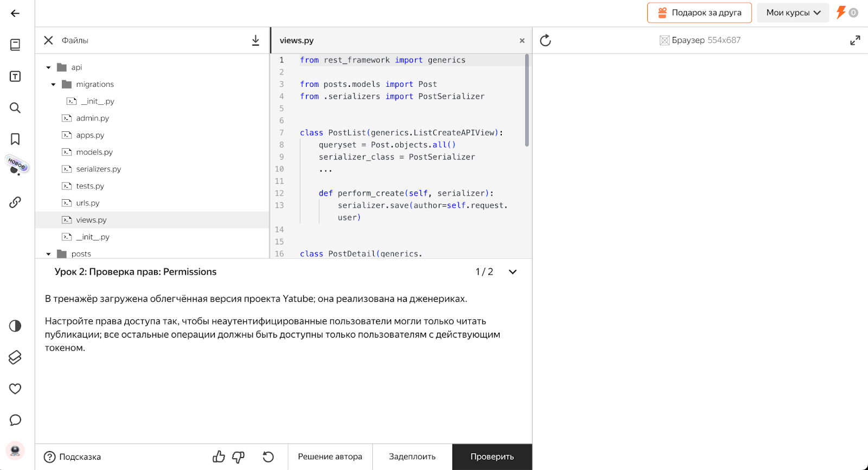The width and height of the screenshot is (868, 470).
Task: Open bookmarks from left sidebar
Action: click(15, 139)
